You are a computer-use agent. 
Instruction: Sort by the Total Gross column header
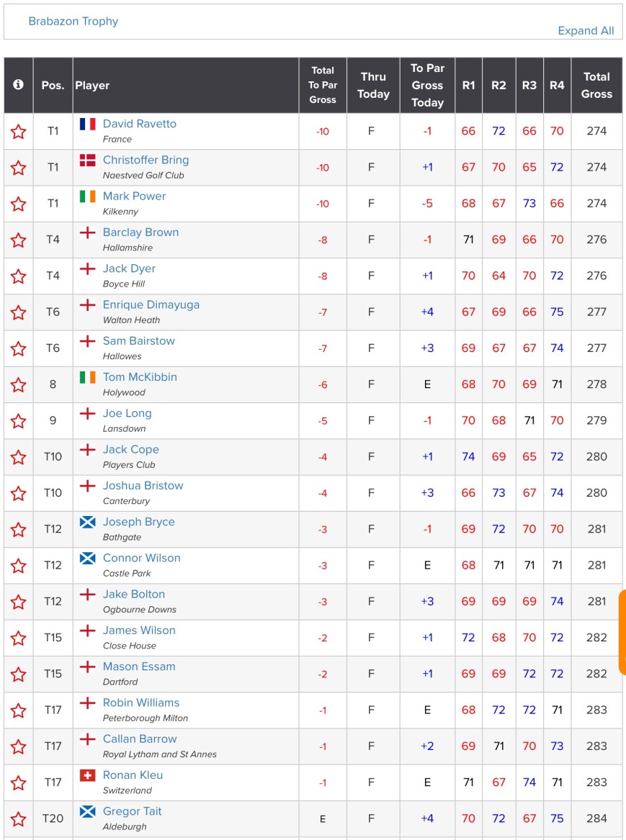tap(596, 85)
